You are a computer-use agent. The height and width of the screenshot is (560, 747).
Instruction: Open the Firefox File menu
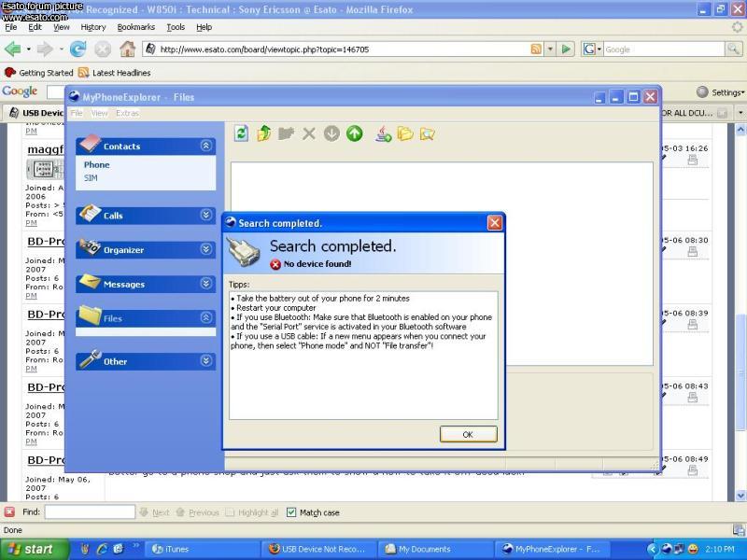point(10,27)
